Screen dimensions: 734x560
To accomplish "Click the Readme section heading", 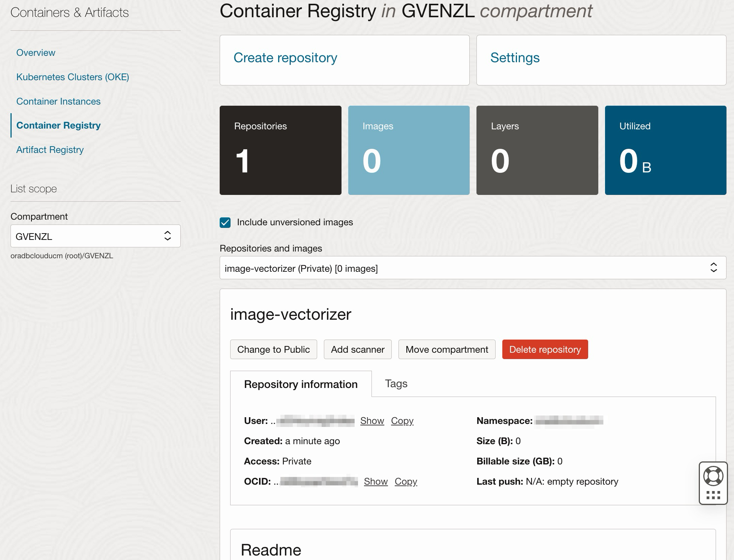I will click(271, 550).
